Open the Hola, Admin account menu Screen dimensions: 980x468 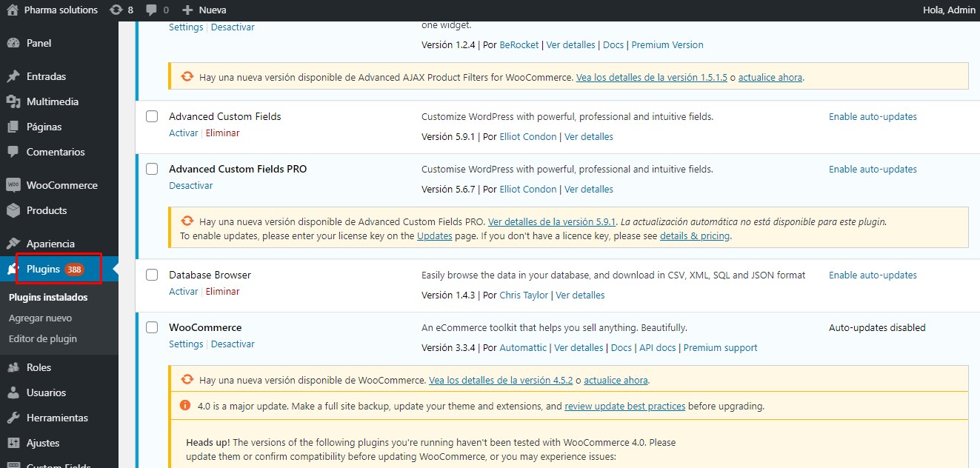point(949,10)
